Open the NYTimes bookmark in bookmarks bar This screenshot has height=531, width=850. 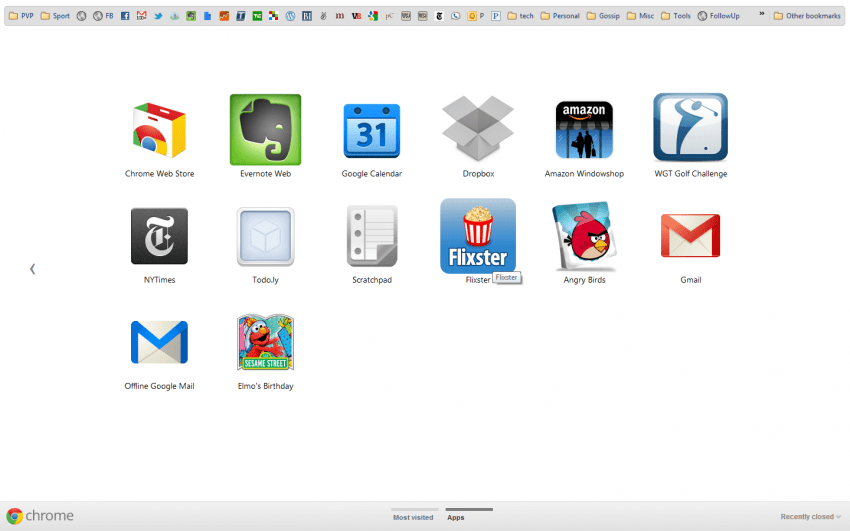coord(439,16)
